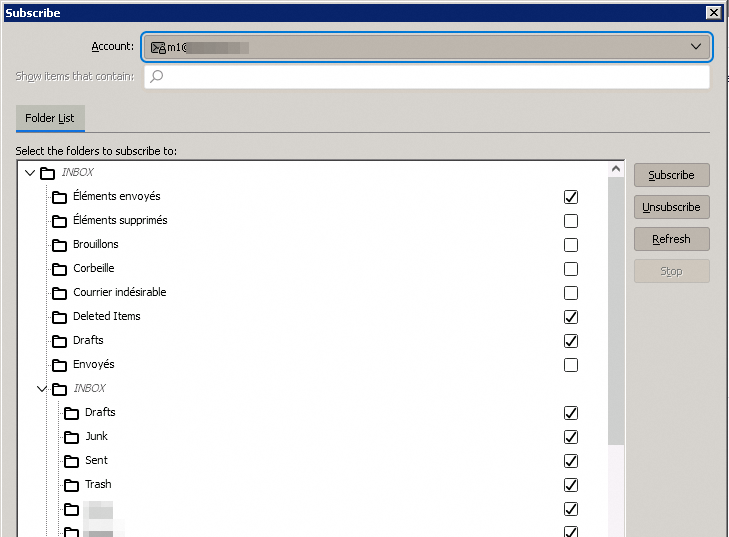The image size is (729, 537).
Task: Click the folder icon next to Éléments envoyés
Action: coord(59,197)
